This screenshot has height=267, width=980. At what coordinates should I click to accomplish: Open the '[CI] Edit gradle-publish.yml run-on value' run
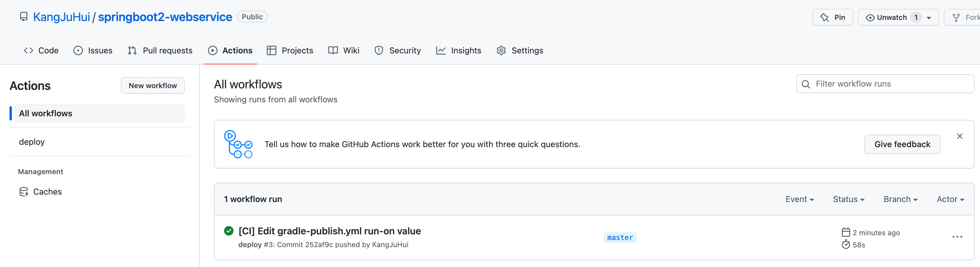330,231
